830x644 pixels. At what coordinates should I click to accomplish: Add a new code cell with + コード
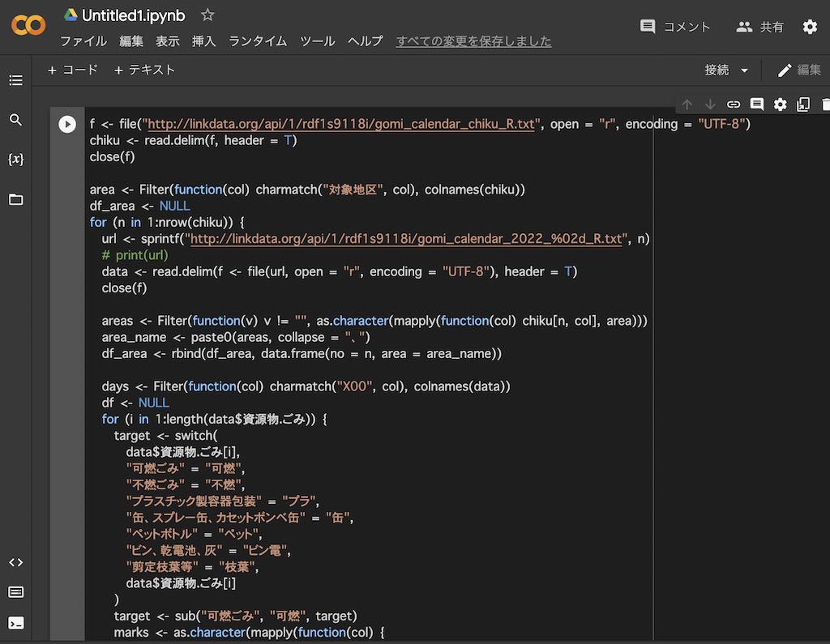pos(73,70)
